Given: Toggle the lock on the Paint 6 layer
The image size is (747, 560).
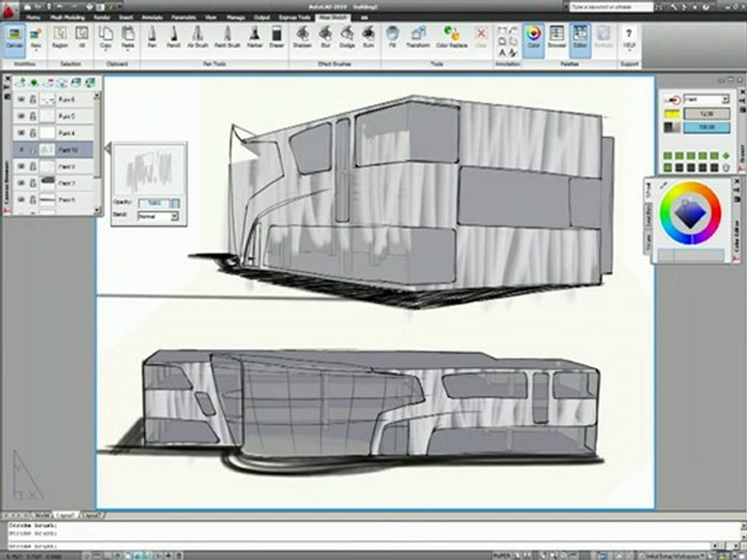Looking at the screenshot, I should coord(33,100).
